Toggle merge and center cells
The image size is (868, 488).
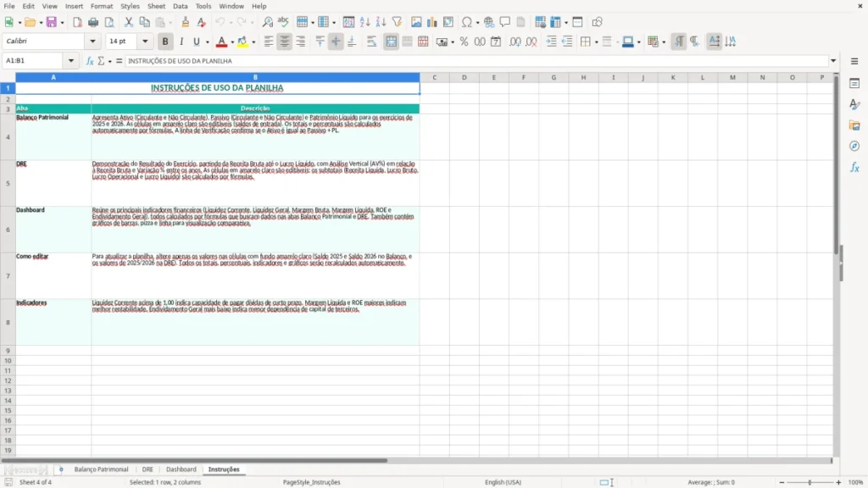pos(392,42)
